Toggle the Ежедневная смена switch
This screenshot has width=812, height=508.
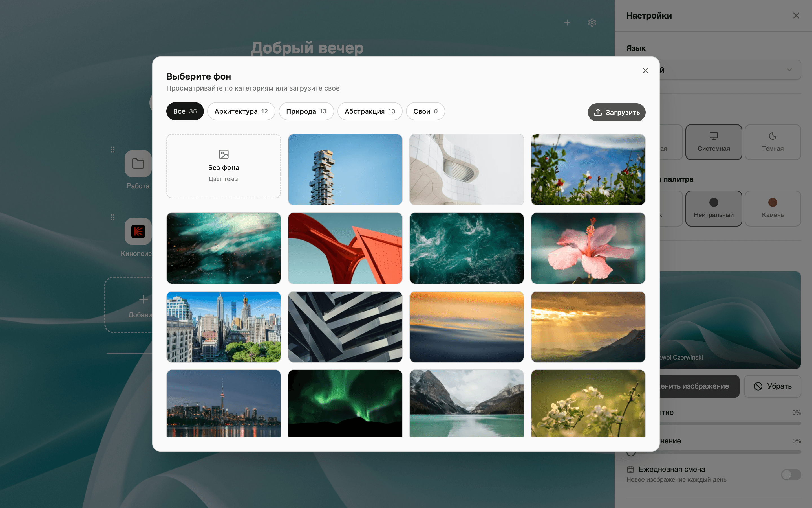(791, 474)
